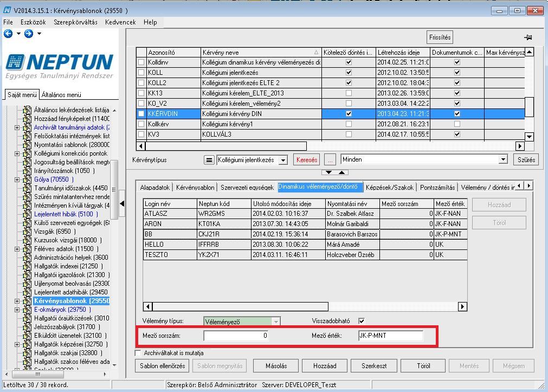Click the icon beside Elküldött üzenetek
548x392 pixels.
click(27, 336)
